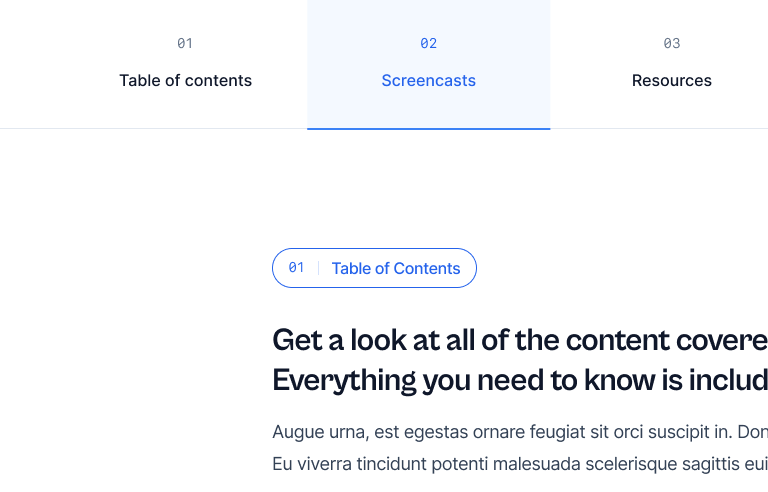Click the word 'Augue' starting the paragraph
This screenshot has height=492, width=768.
pos(296,433)
